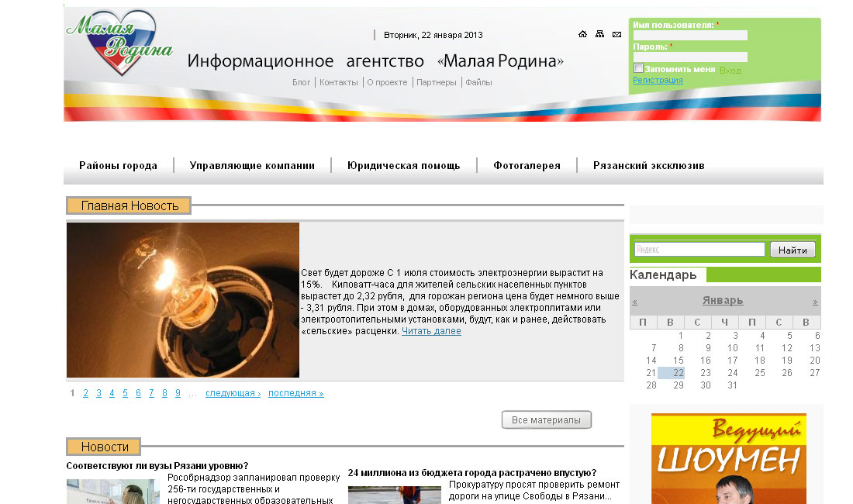853x504 pixels.
Task: Go to page 5 of main news
Action: point(125,393)
